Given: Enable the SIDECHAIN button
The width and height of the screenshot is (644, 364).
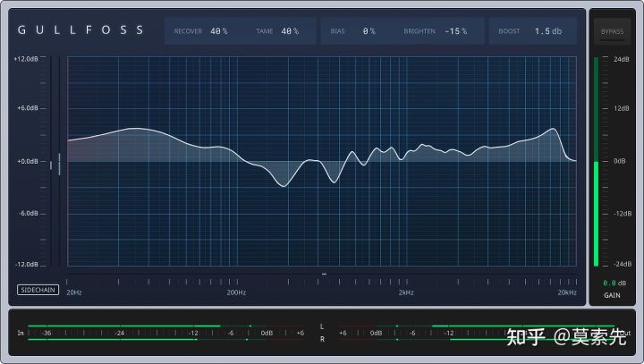Looking at the screenshot, I should coord(38,290).
